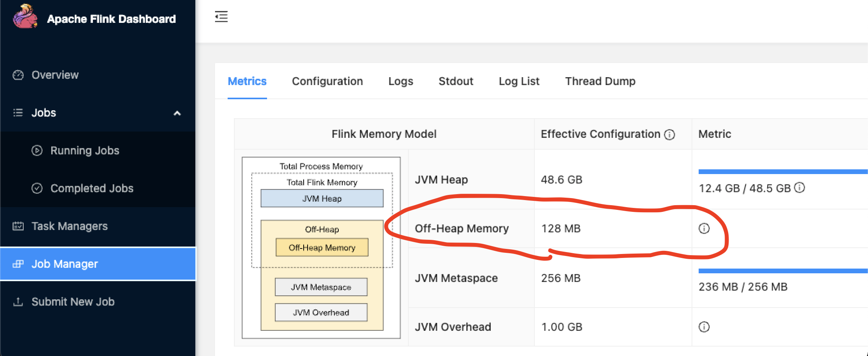Click the Flink squirrel logo
This screenshot has width=868, height=356.
point(25,17)
